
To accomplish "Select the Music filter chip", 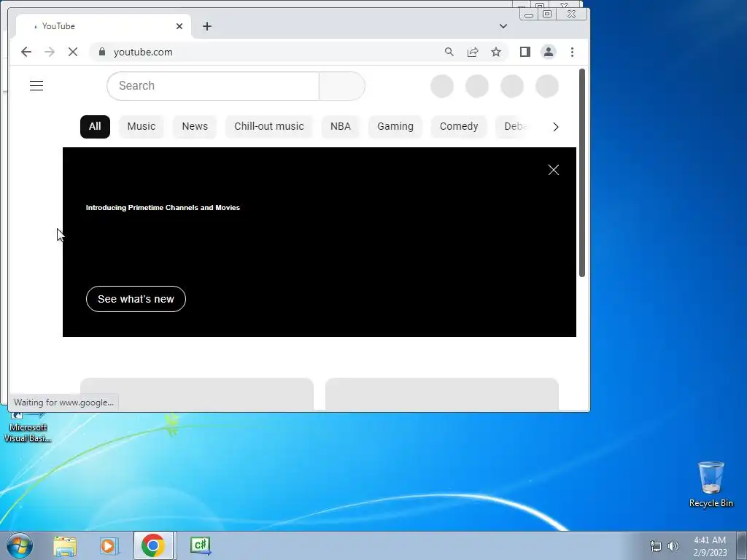I will click(x=142, y=127).
